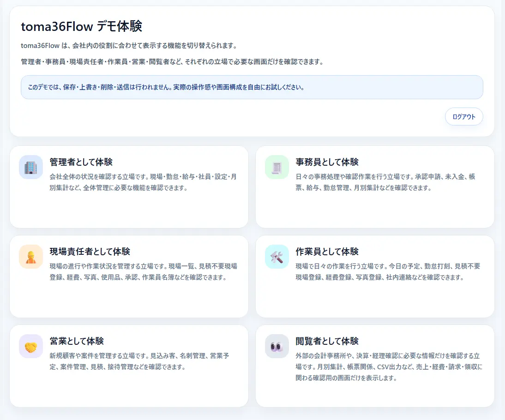505x420 pixels.
Task: Click the description starting 新規顧客や案件を管理
Action: pos(139,361)
